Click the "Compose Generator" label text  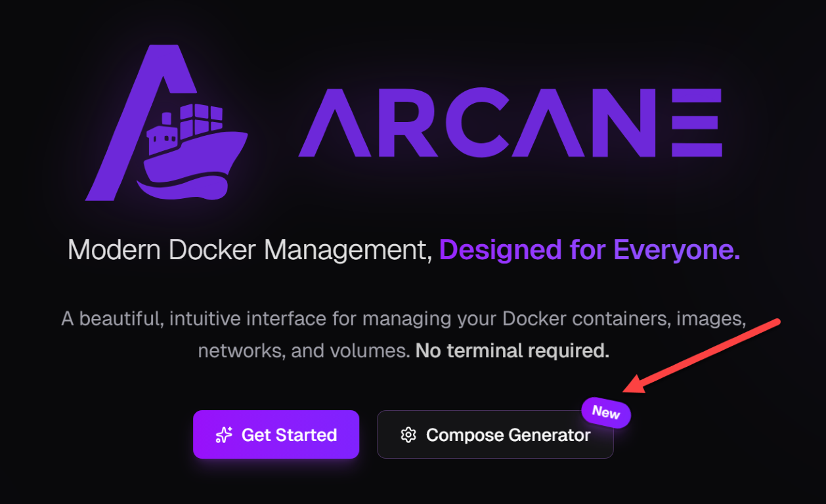508,434
